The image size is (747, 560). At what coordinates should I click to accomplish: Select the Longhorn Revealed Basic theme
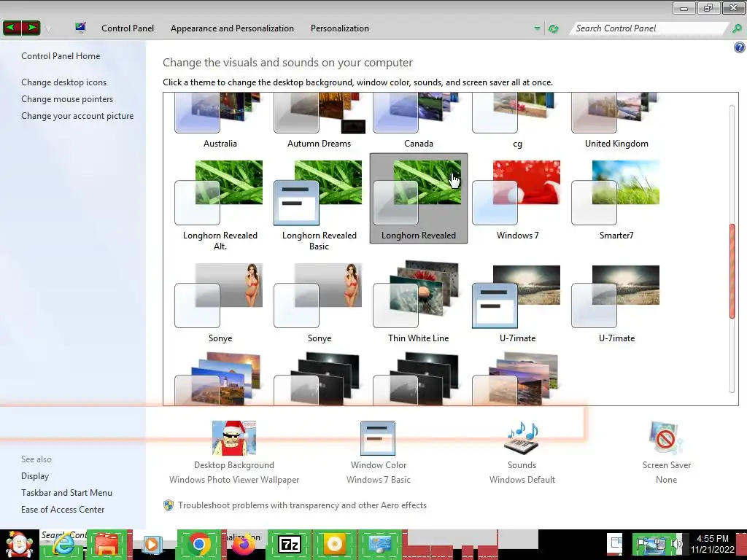pos(320,204)
